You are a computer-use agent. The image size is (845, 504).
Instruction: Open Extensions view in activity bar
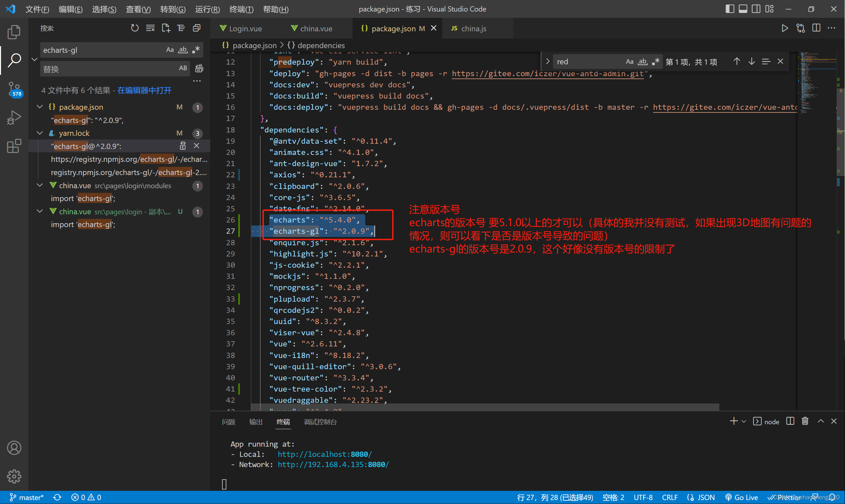14,146
